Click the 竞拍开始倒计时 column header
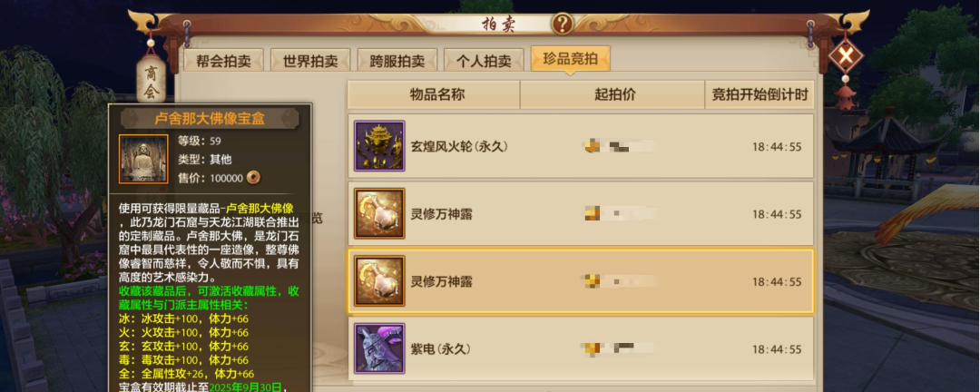Image resolution: width=980 pixels, height=392 pixels. coord(760,94)
